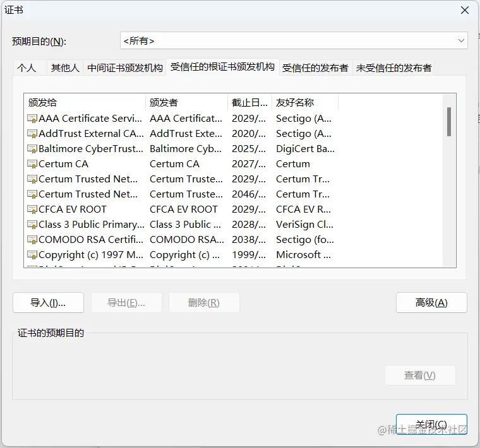Viewport: 480px width, 448px height.
Task: Select the 受信任的根证书颁发机构 tab
Action: 222,67
